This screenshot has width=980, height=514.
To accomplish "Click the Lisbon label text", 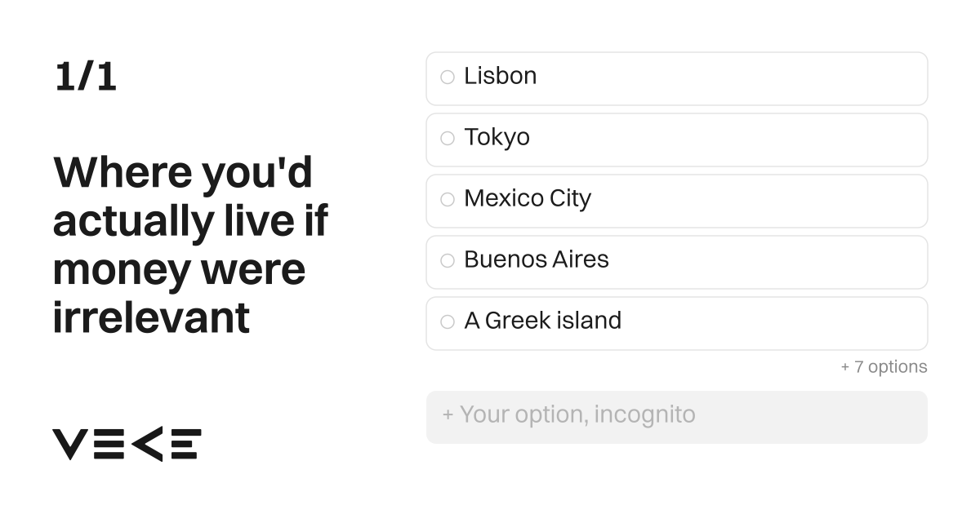I will click(x=501, y=76).
